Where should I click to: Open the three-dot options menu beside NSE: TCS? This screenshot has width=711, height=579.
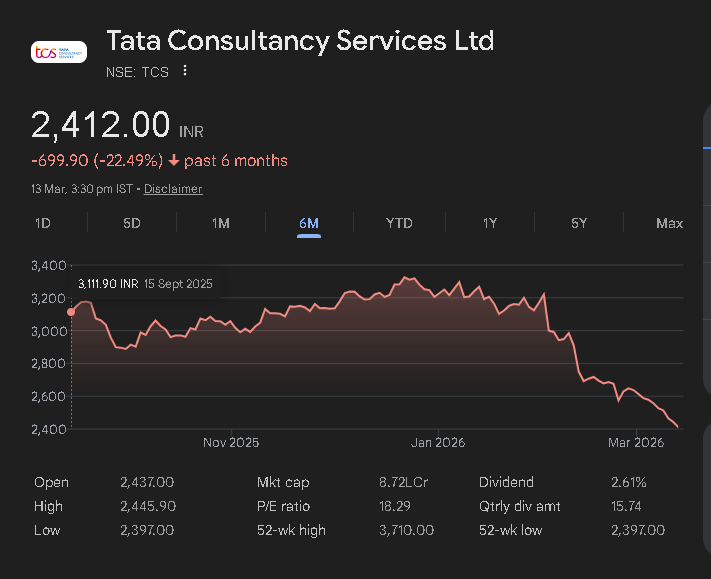[185, 71]
